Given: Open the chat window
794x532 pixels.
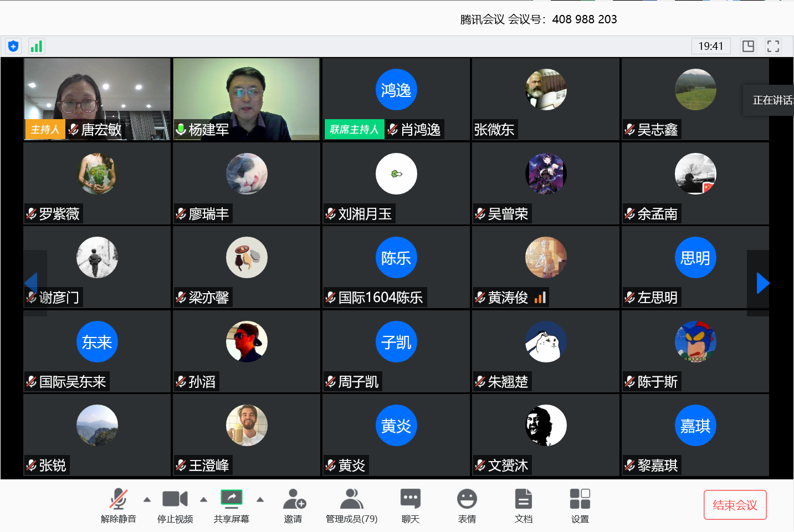Looking at the screenshot, I should pyautogui.click(x=410, y=505).
